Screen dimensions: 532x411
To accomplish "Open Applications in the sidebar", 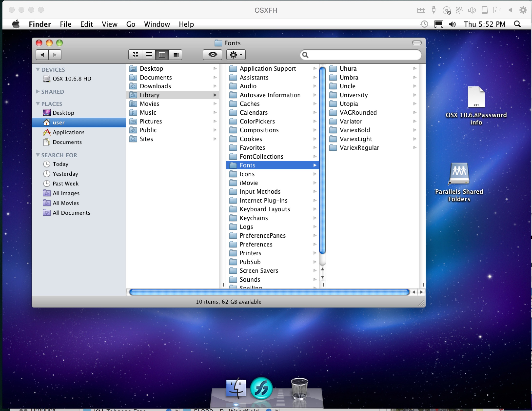I will click(79, 132).
